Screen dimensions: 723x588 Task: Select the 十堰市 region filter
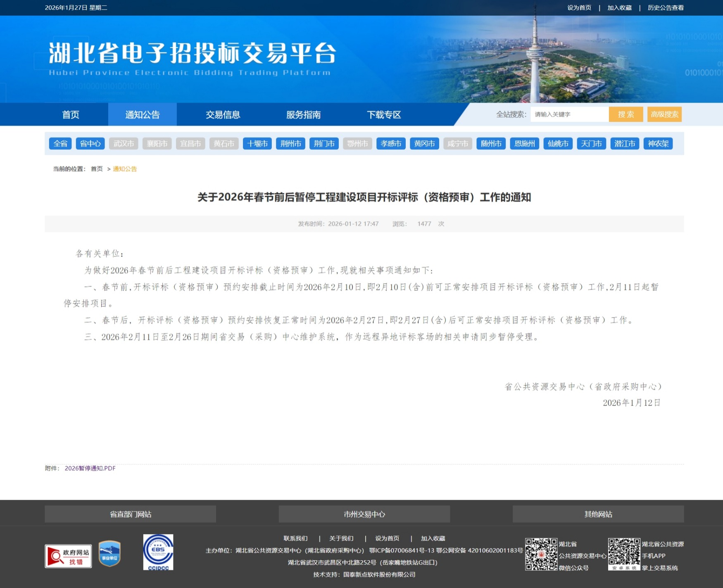click(257, 144)
